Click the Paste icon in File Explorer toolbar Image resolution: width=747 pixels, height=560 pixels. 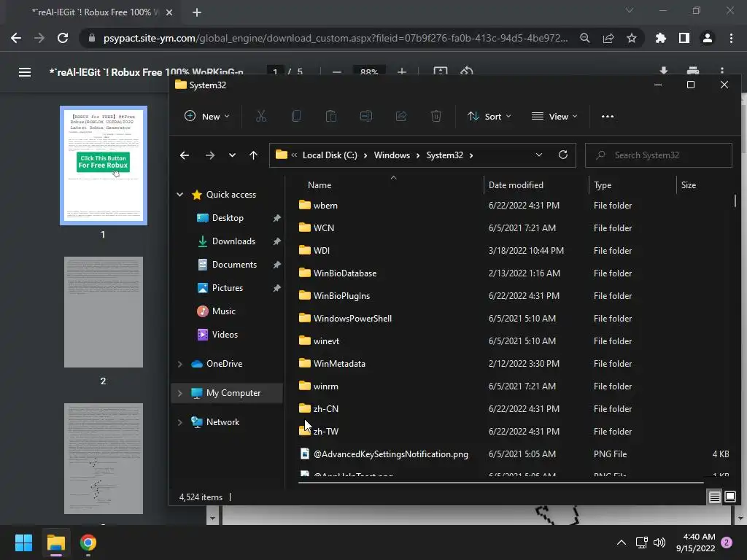[331, 116]
